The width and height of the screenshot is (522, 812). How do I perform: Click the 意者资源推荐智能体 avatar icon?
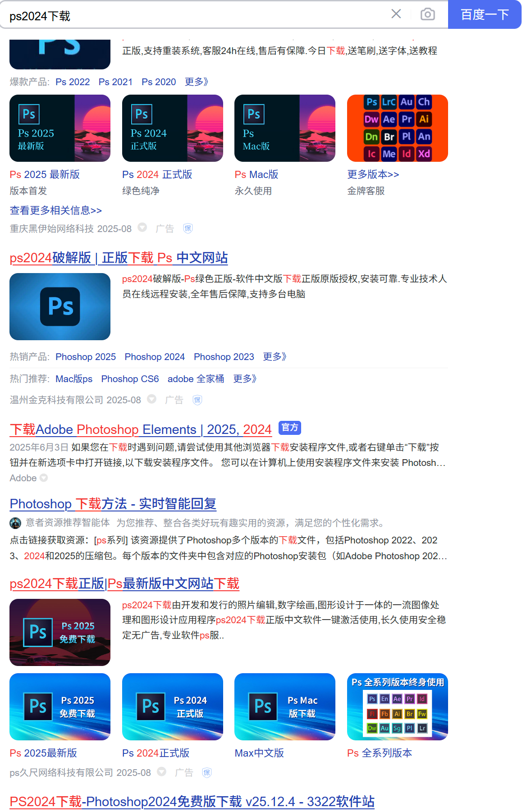[x=15, y=523]
